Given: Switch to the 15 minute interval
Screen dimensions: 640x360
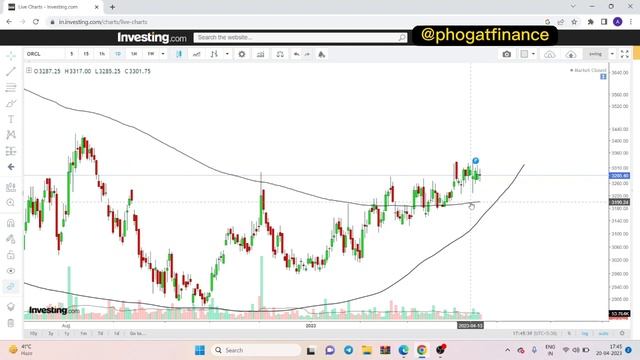Looking at the screenshot, I should [86, 54].
